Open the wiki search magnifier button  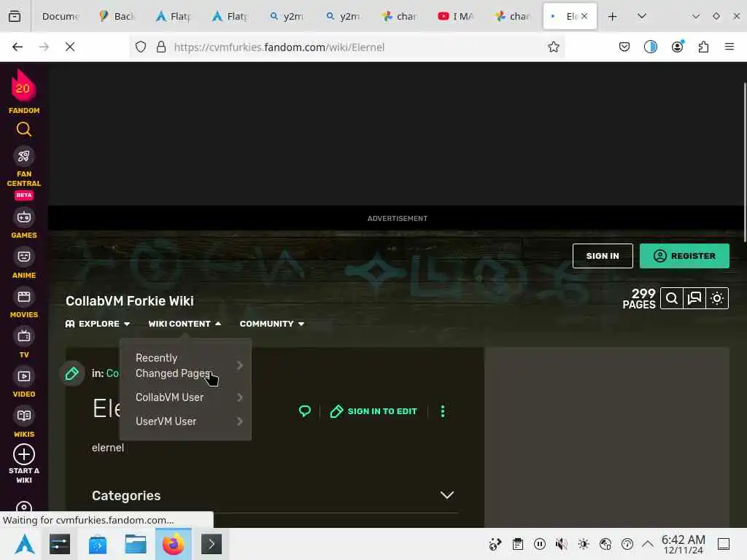672,298
